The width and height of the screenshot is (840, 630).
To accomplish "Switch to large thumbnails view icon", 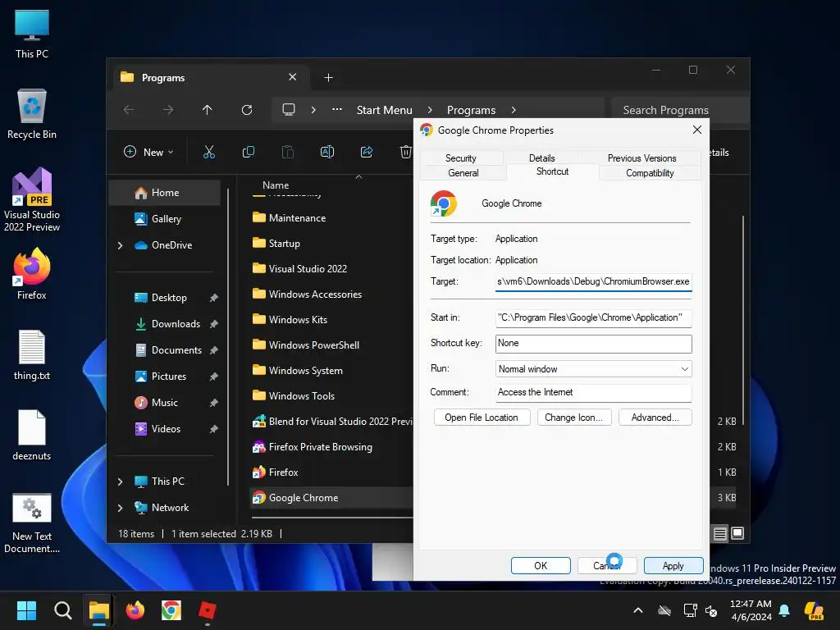I will tap(737, 533).
